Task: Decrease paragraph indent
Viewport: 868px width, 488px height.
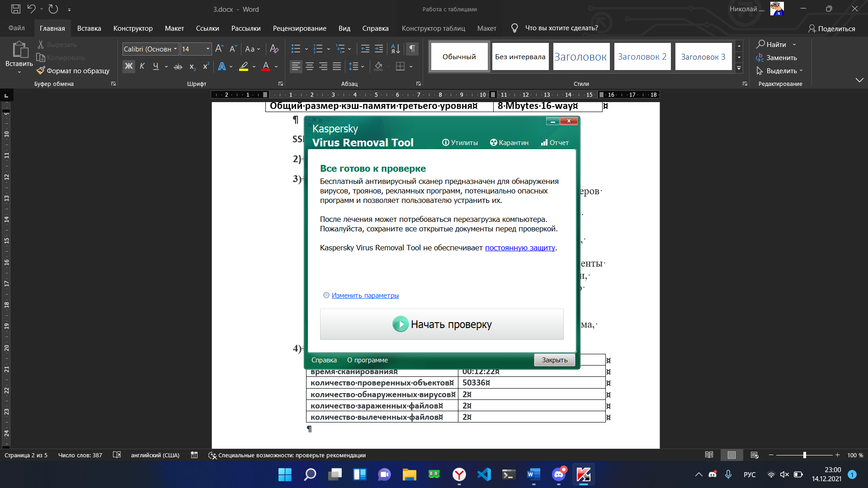Action: pos(365,49)
